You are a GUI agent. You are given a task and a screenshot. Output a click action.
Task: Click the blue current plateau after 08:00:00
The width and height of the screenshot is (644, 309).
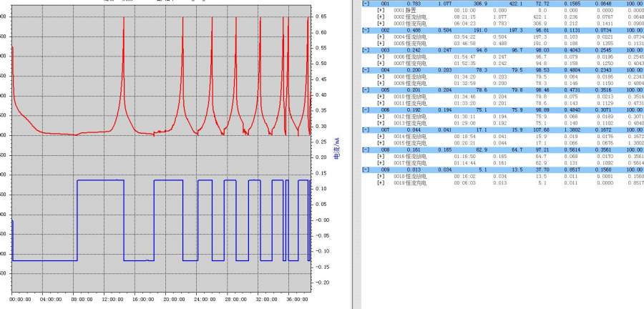(x=100, y=180)
